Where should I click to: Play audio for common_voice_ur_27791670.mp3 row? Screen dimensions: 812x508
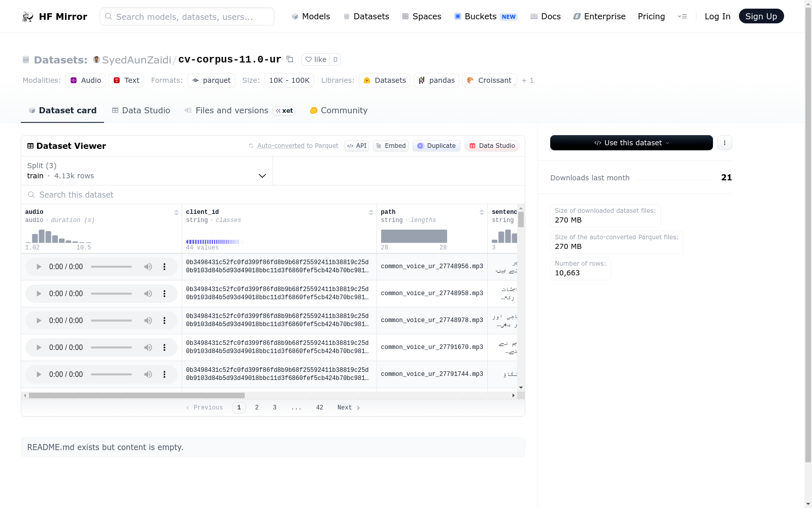39,347
